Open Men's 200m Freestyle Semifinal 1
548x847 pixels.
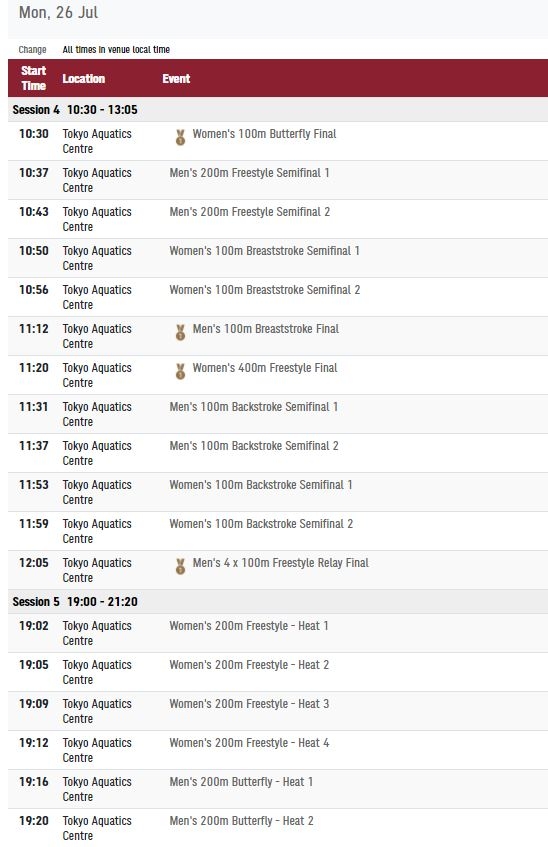249,173
